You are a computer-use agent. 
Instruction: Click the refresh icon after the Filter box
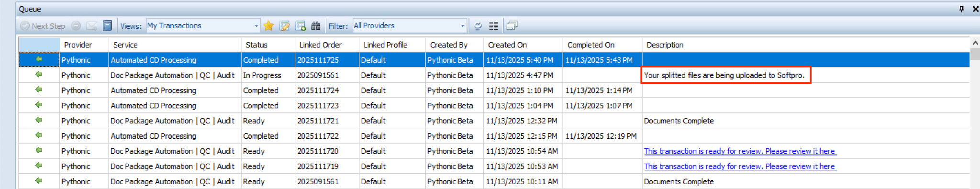[478, 26]
